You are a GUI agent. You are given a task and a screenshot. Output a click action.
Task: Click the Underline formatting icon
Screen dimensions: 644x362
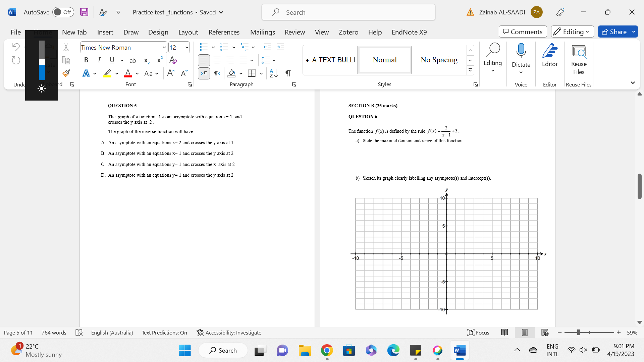click(112, 61)
